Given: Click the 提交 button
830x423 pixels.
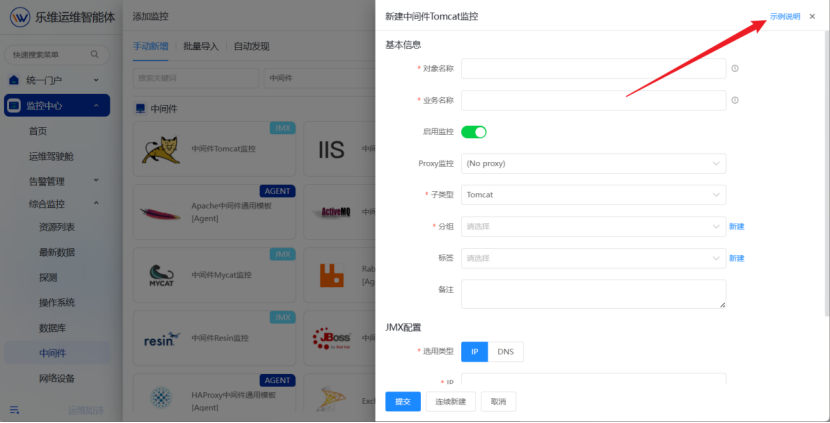Looking at the screenshot, I should tap(403, 402).
